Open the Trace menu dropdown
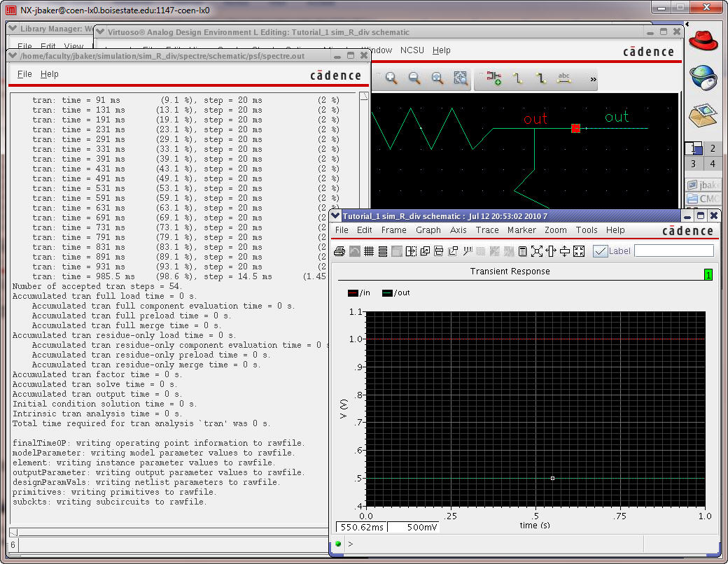This screenshot has width=728, height=564. pos(487,230)
